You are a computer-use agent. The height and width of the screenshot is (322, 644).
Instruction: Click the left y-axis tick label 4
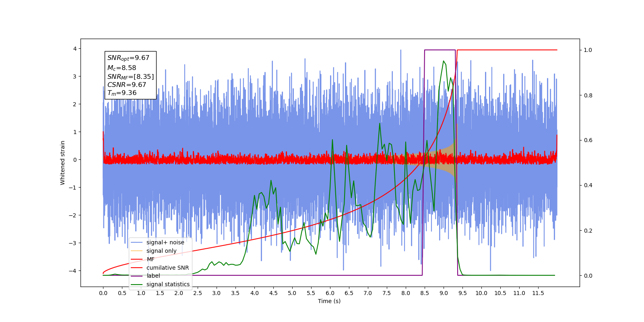click(74, 49)
